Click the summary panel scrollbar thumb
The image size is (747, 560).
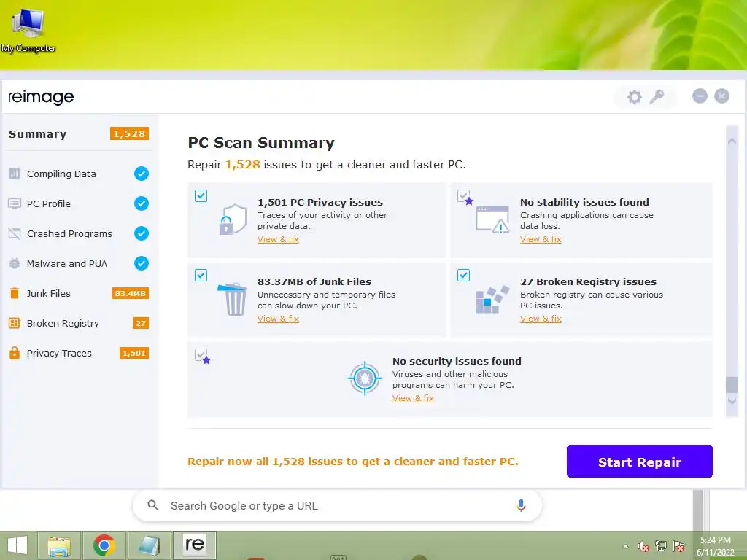[x=732, y=385]
